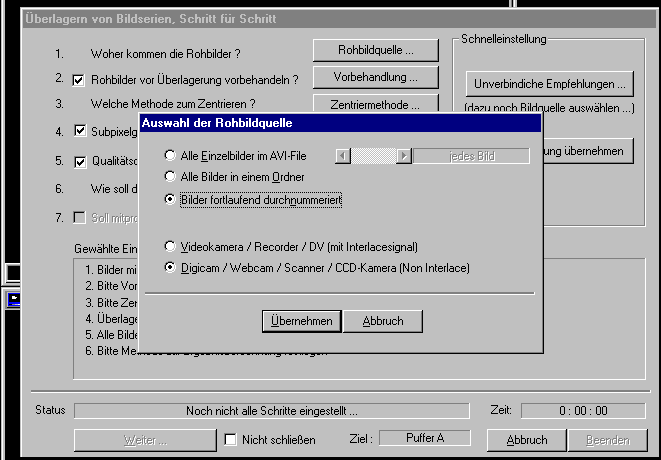Viewport: 661px width, 460px height.
Task: Click 'Unverbindliche Empfehlungen ...' button
Action: pos(550,84)
